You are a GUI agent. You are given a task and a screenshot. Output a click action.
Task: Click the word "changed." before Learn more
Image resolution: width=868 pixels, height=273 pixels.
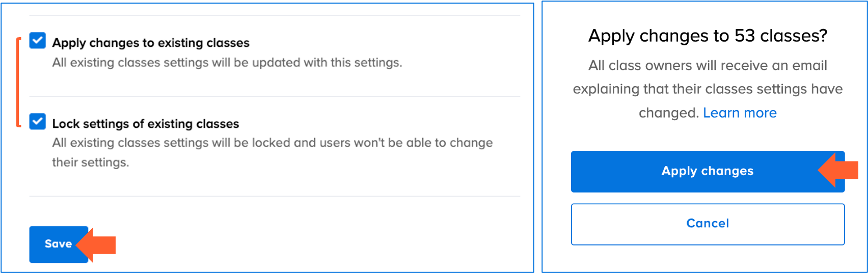tap(669, 113)
